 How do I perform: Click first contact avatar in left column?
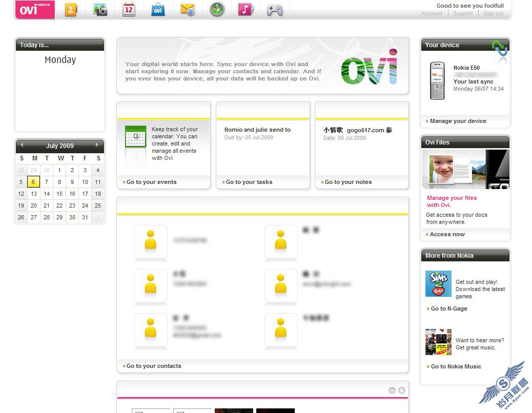point(151,241)
